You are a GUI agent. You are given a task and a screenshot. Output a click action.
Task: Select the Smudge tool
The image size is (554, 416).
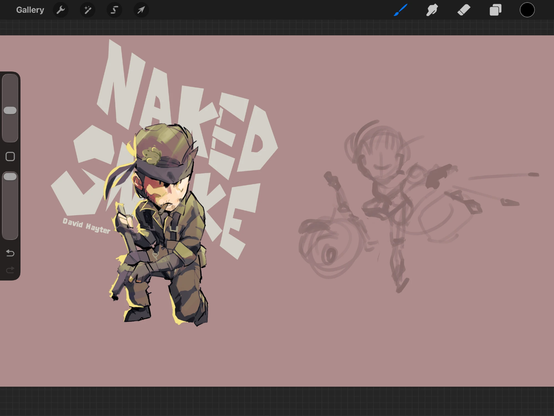coord(432,10)
